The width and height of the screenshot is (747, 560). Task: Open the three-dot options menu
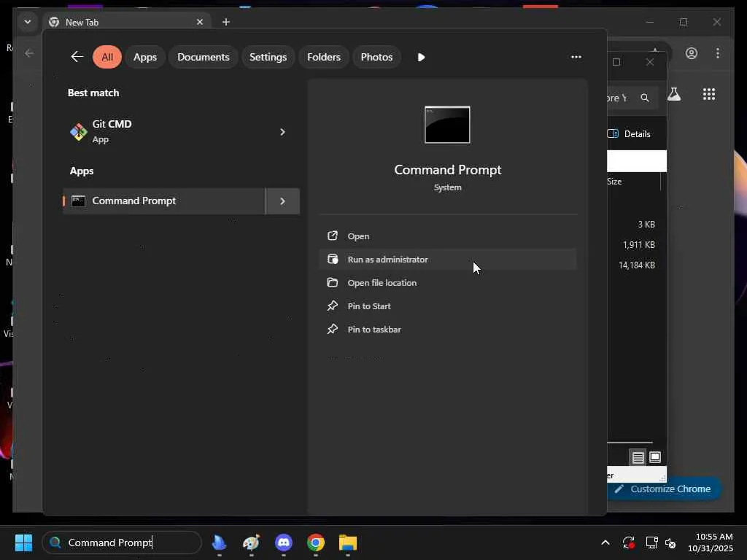[576, 57]
